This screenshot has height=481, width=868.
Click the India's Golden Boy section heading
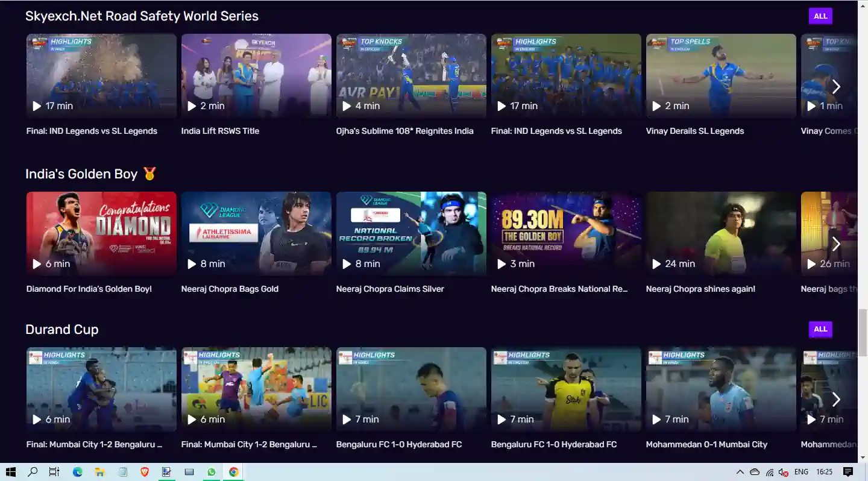click(91, 174)
